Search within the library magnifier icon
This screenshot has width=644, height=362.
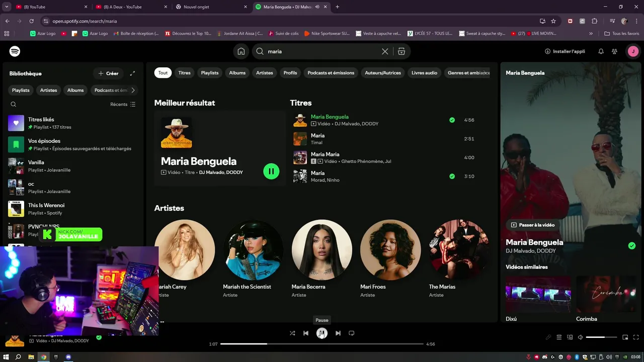click(x=14, y=104)
